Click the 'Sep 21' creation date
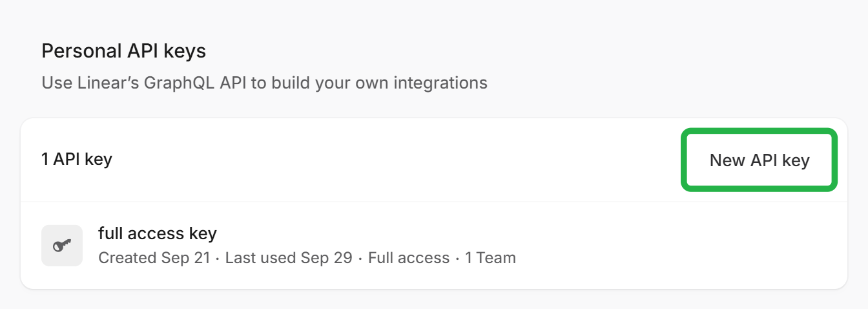The width and height of the screenshot is (868, 309). pyautogui.click(x=185, y=258)
